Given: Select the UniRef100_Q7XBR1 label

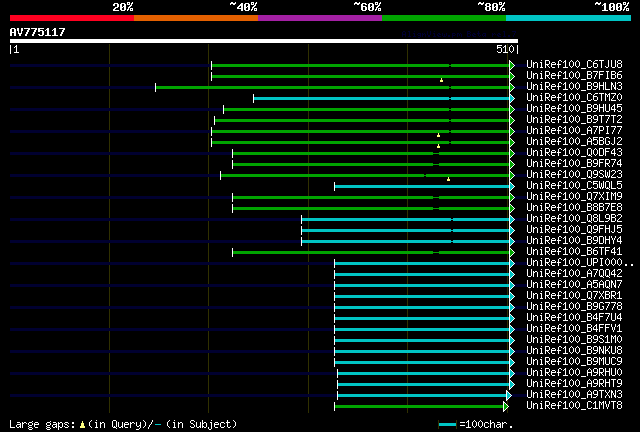Looking at the screenshot, I should pos(574,296).
